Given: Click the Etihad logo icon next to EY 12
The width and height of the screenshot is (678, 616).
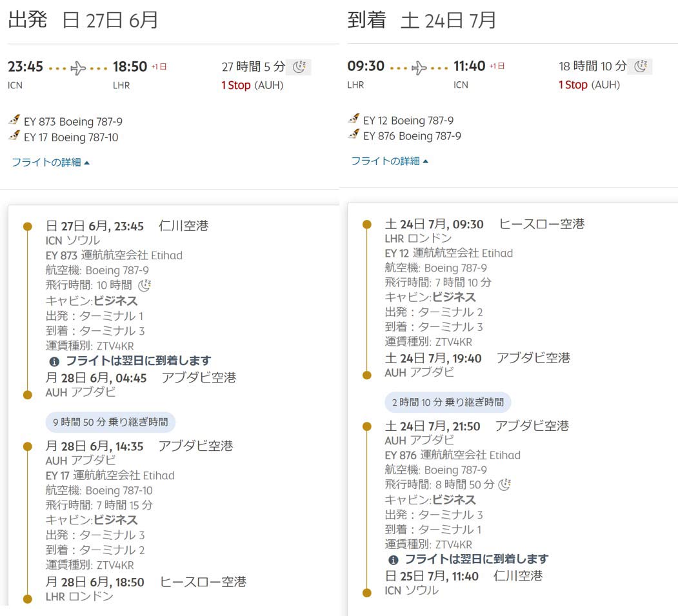Looking at the screenshot, I should [354, 119].
